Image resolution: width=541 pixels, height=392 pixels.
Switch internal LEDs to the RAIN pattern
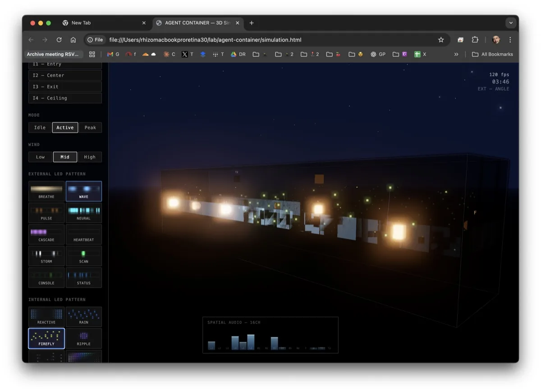[84, 316]
